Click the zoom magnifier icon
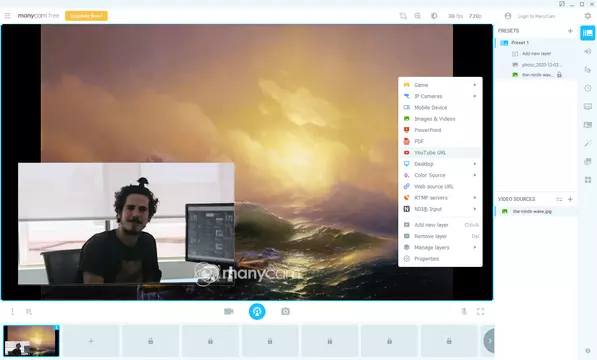The width and height of the screenshot is (597, 360). click(x=418, y=16)
